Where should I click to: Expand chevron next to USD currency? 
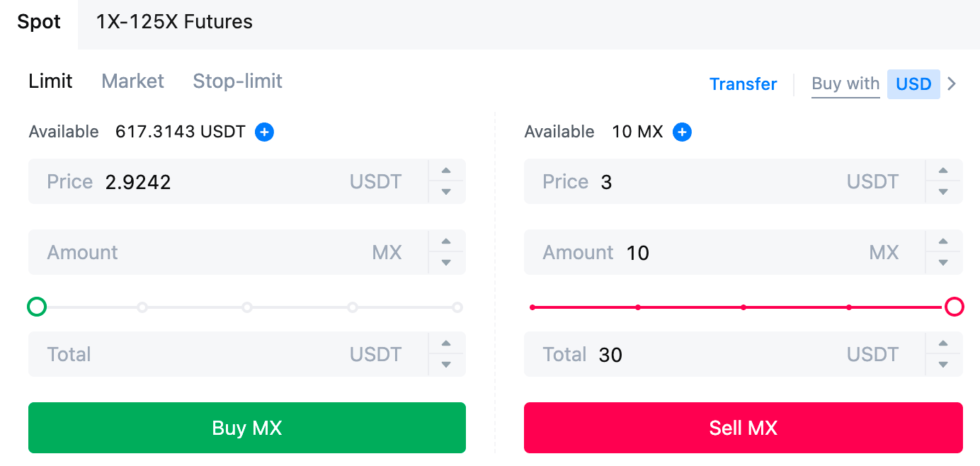click(x=952, y=84)
